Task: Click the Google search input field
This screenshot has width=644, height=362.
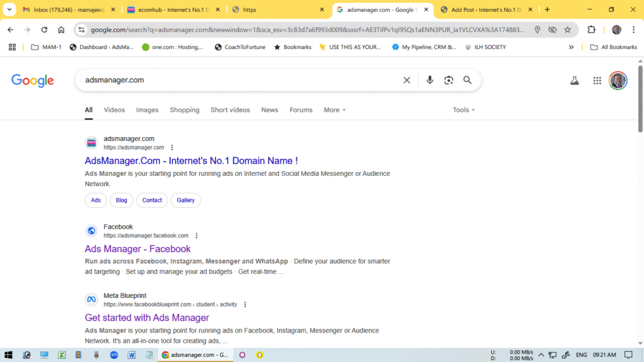Action: [240, 80]
